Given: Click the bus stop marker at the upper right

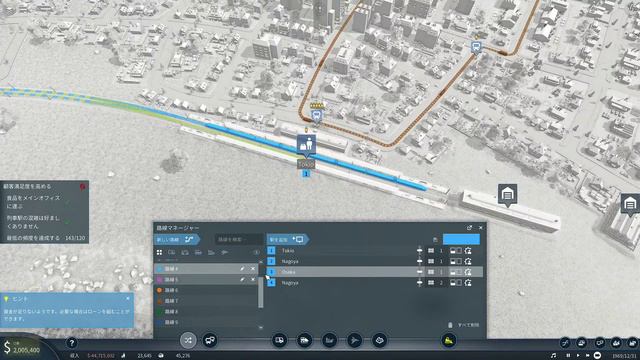Looking at the screenshot, I should point(476,47).
